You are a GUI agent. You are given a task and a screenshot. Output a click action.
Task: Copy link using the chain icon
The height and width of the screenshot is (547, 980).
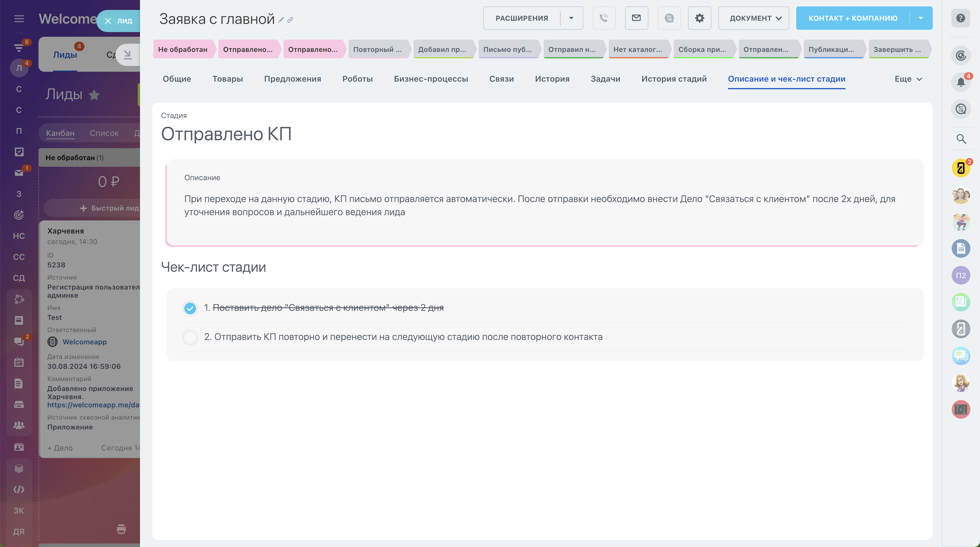290,20
